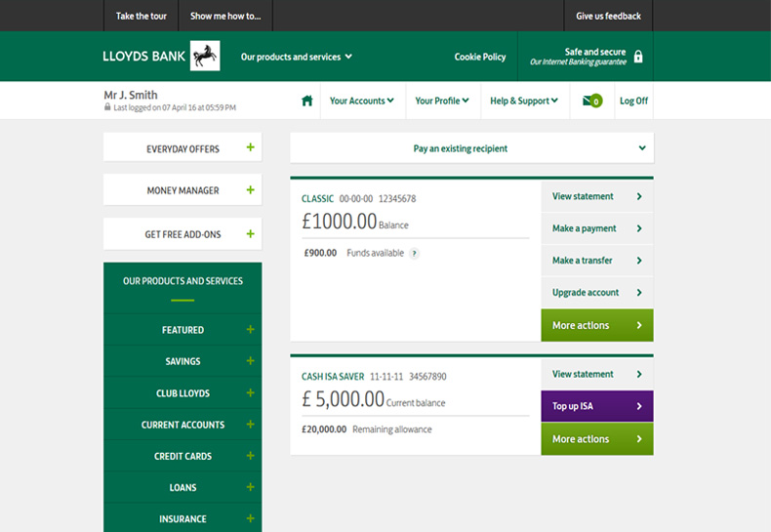Expand the Get Free Add-Ons section
Viewport: 771px width, 532px height.
tap(183, 234)
